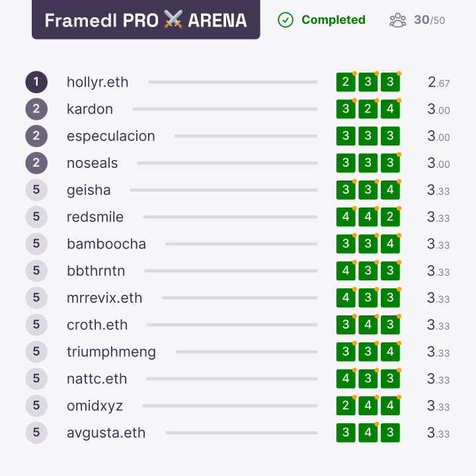
Task: Click the progress bar next to noseals
Action: 227,163
